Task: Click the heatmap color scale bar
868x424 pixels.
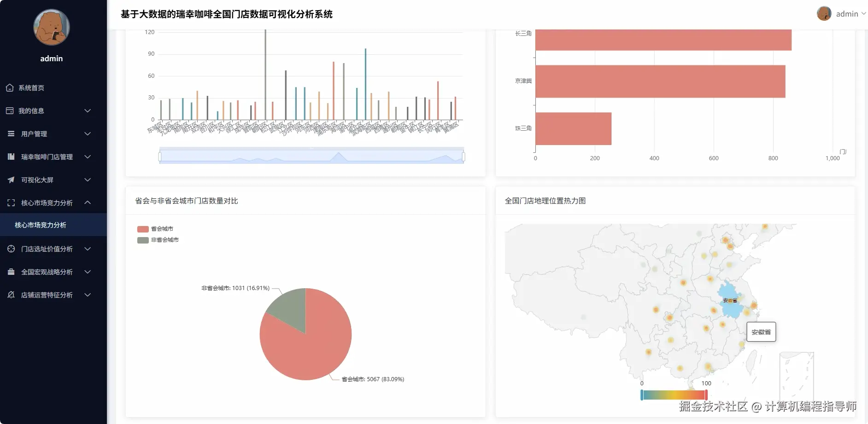Action: click(674, 395)
